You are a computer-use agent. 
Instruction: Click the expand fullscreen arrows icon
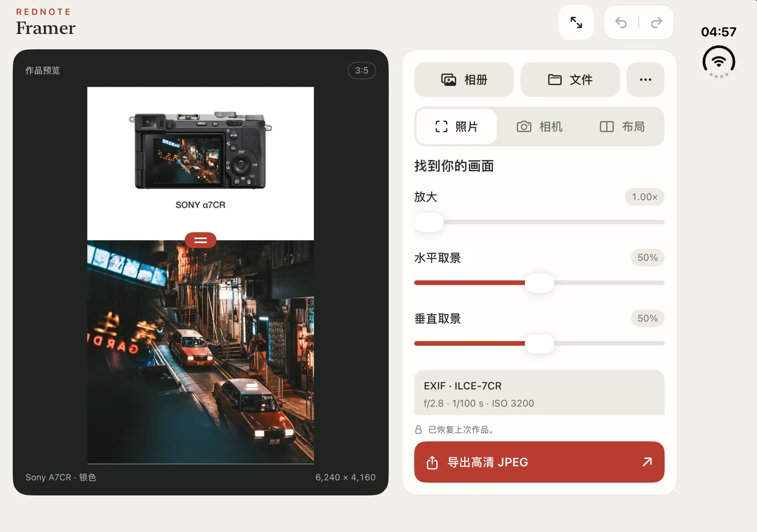[x=576, y=22]
